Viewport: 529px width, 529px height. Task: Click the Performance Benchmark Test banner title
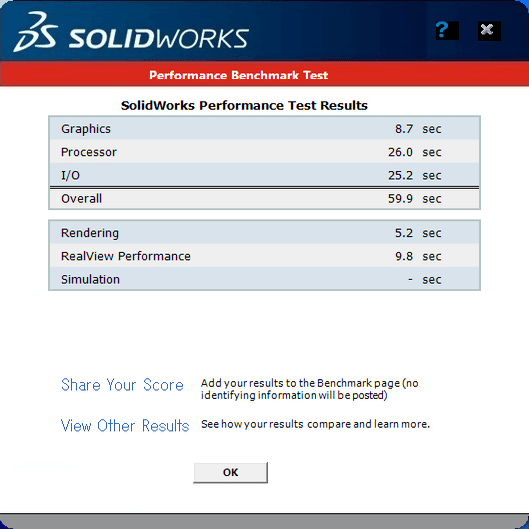point(239,75)
